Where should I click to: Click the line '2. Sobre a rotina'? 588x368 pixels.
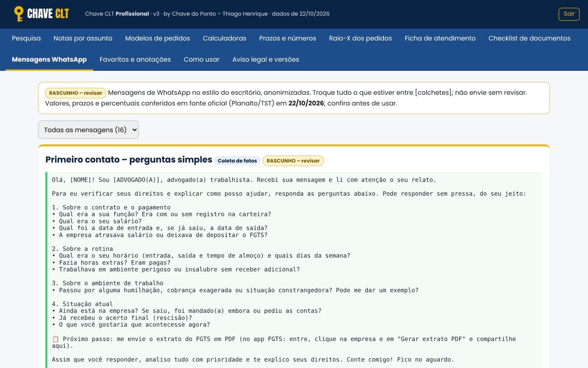click(x=82, y=249)
